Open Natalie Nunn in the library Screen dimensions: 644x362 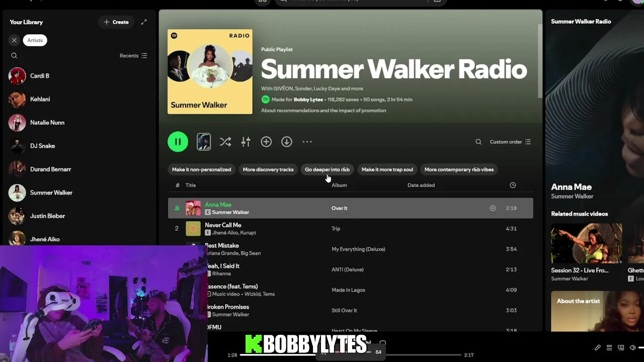[x=78, y=123]
